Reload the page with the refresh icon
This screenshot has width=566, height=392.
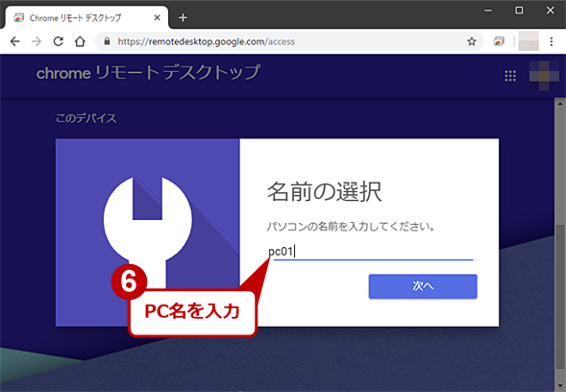[58, 41]
